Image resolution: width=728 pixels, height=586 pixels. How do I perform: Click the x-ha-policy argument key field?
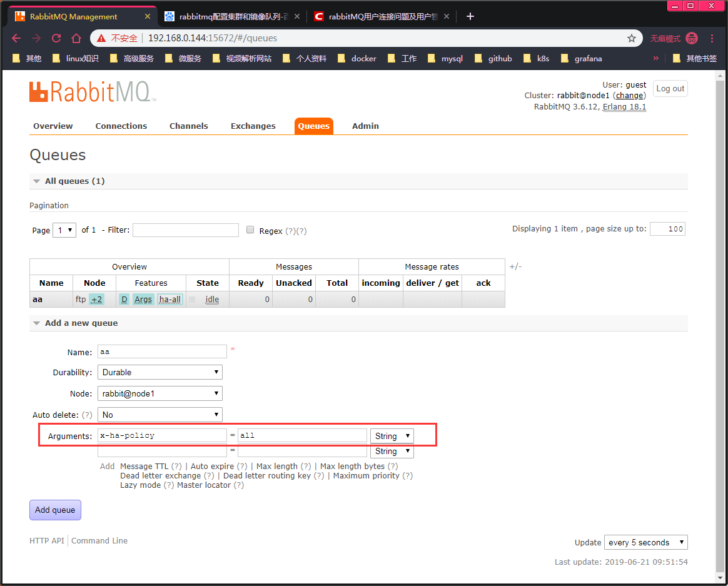coord(162,435)
